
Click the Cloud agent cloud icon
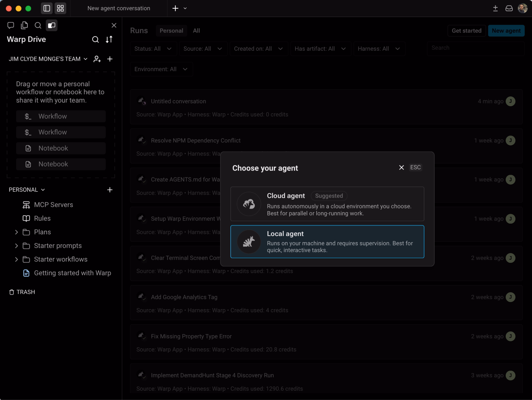pos(249,204)
